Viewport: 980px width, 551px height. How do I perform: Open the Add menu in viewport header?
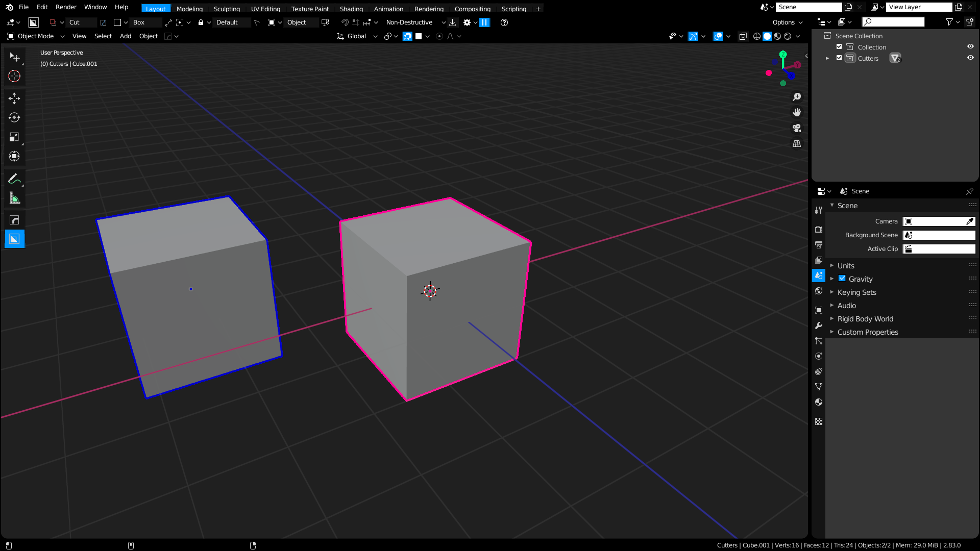pyautogui.click(x=126, y=36)
